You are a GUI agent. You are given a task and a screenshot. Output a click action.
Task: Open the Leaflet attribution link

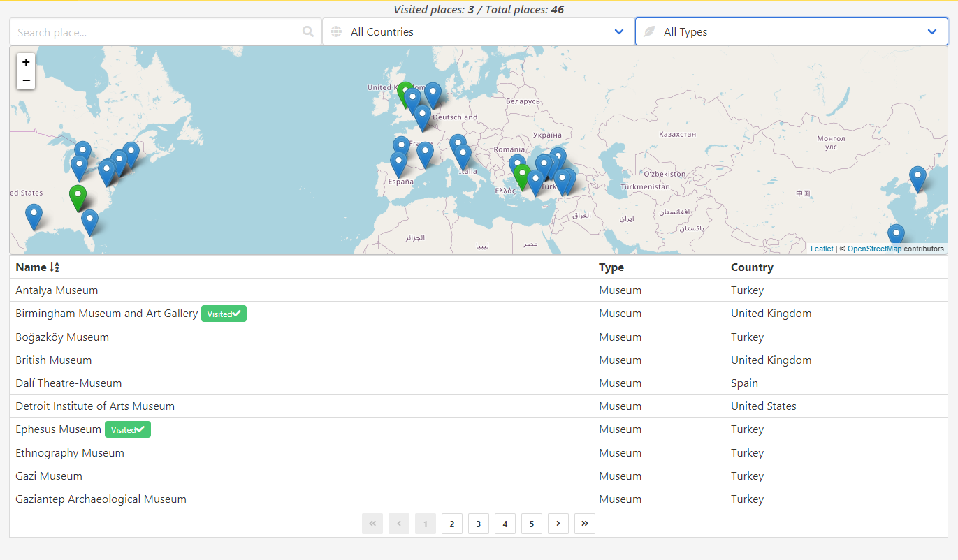click(x=822, y=249)
